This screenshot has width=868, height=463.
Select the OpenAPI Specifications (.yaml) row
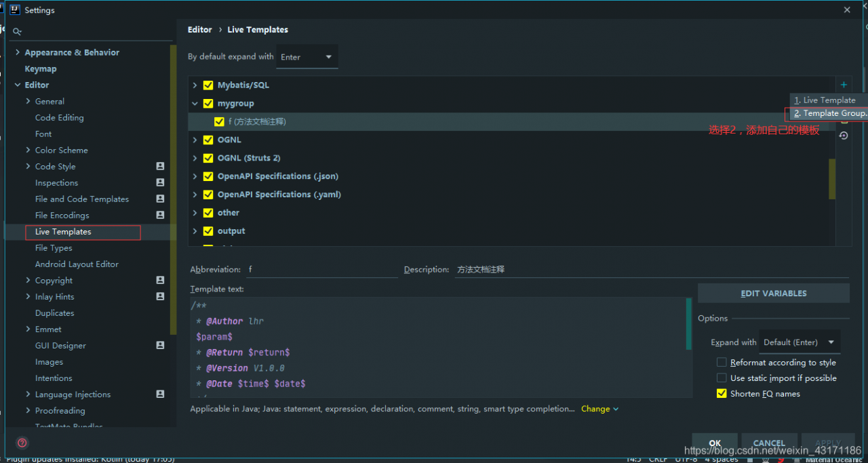click(509, 195)
